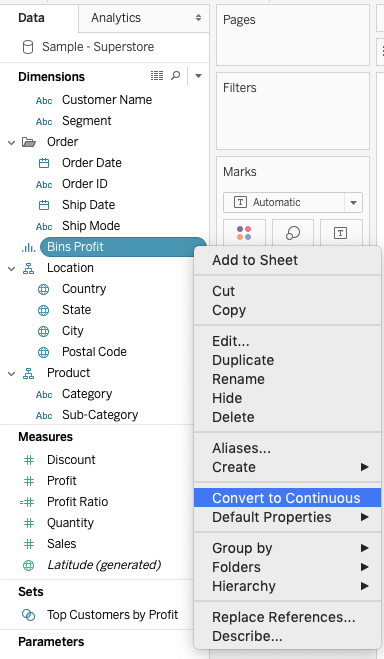The width and height of the screenshot is (384, 659).
Task: Choose Hide from the context menu
Action: (287, 398)
